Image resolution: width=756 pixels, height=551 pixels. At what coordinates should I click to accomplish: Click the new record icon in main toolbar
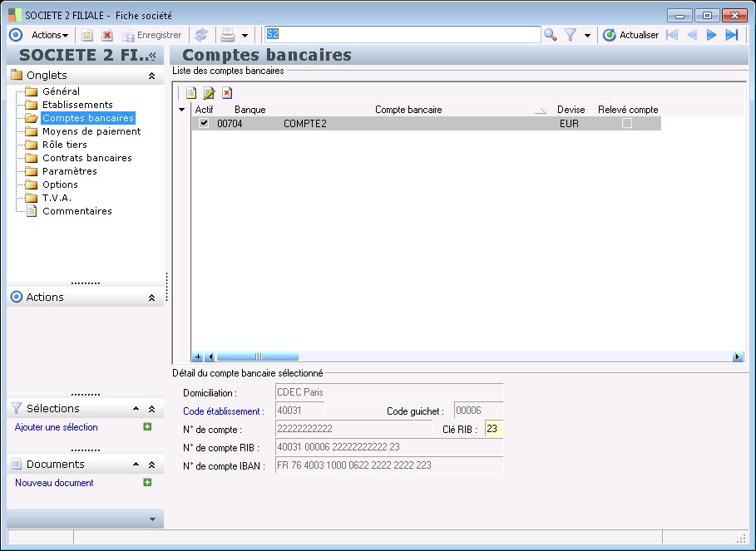click(86, 35)
